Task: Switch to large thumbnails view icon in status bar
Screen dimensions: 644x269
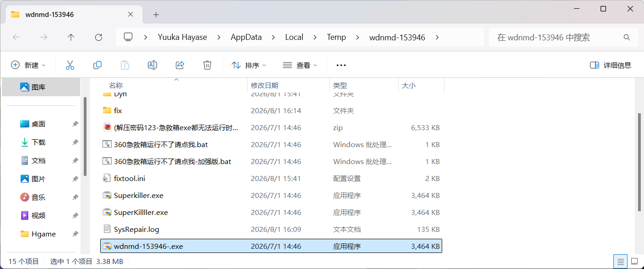Action: coord(634,262)
